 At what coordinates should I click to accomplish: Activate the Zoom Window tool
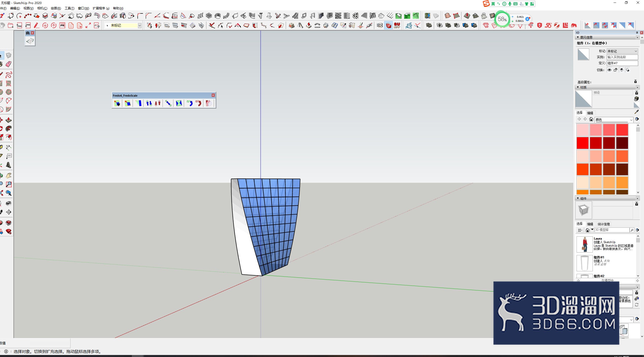[x=9, y=184]
